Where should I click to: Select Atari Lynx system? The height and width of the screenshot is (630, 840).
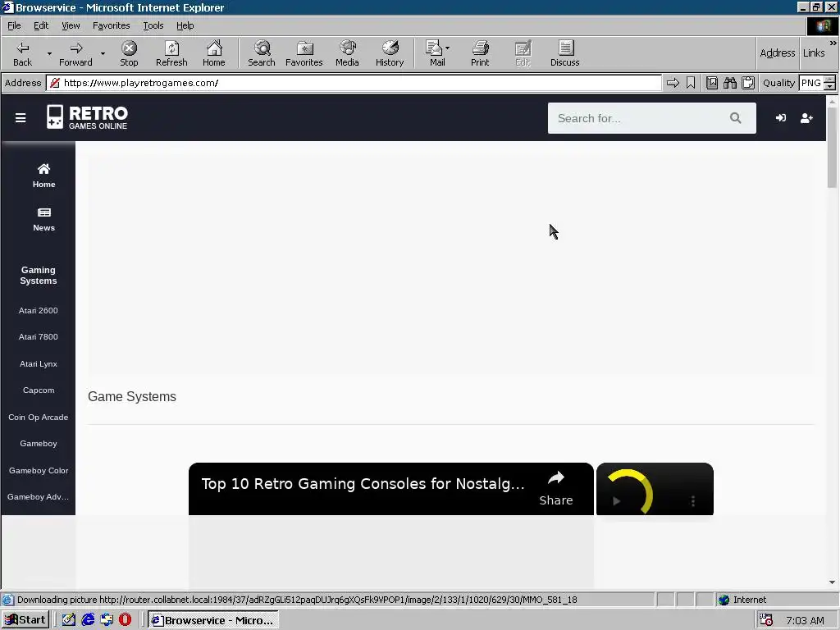coord(38,363)
